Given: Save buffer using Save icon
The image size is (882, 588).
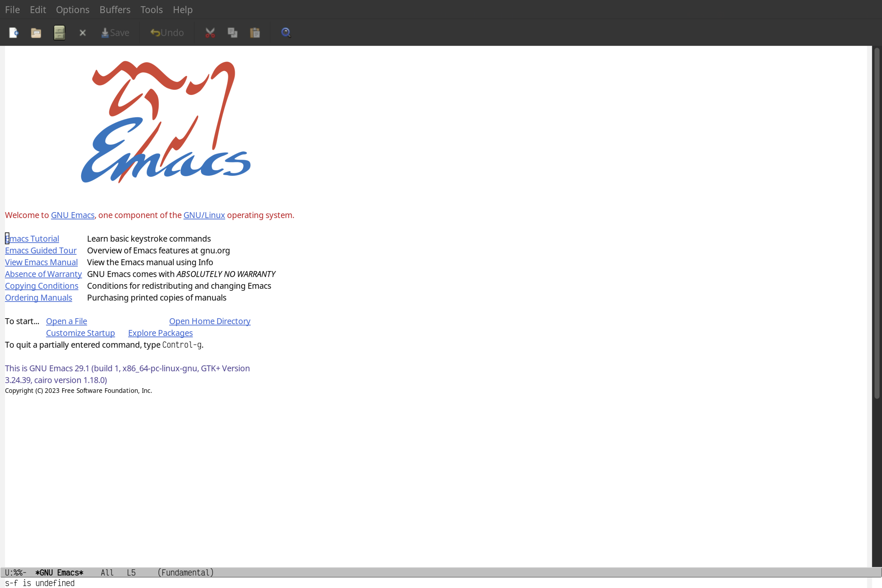Looking at the screenshot, I should pyautogui.click(x=115, y=32).
